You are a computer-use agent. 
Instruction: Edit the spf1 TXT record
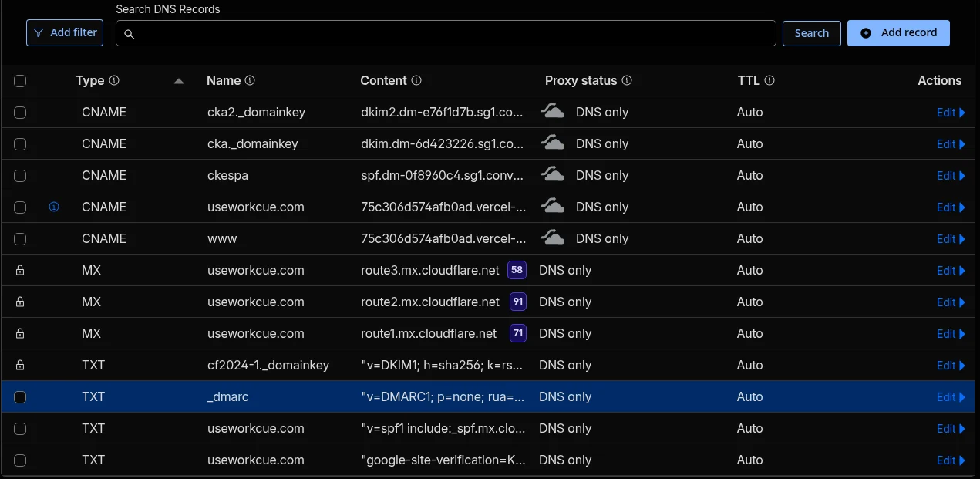(x=951, y=429)
